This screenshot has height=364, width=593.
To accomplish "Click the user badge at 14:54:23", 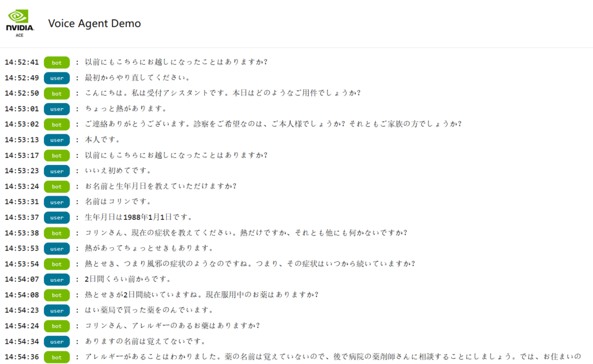I will [57, 310].
